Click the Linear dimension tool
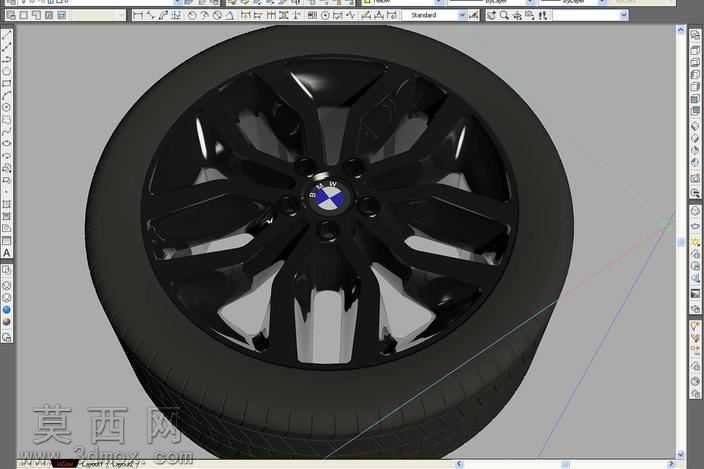 tap(138, 16)
